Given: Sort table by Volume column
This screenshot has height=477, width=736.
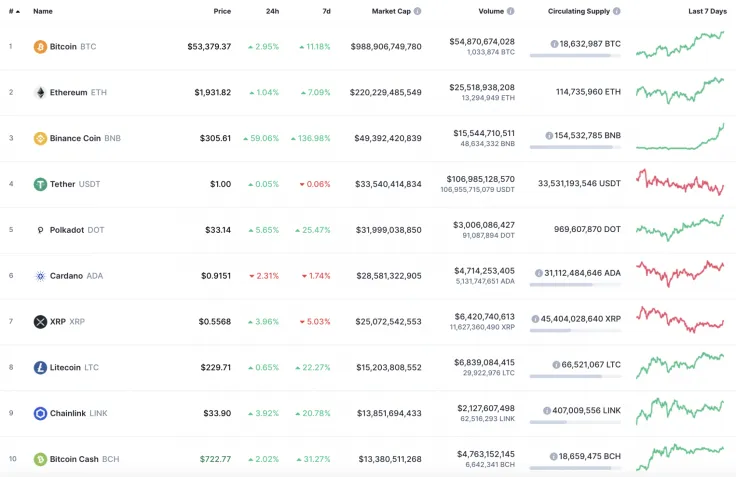Looking at the screenshot, I should [491, 11].
